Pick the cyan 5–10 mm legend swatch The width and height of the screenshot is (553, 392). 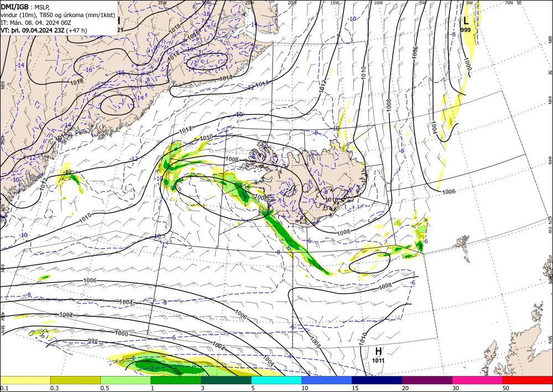coord(276,380)
